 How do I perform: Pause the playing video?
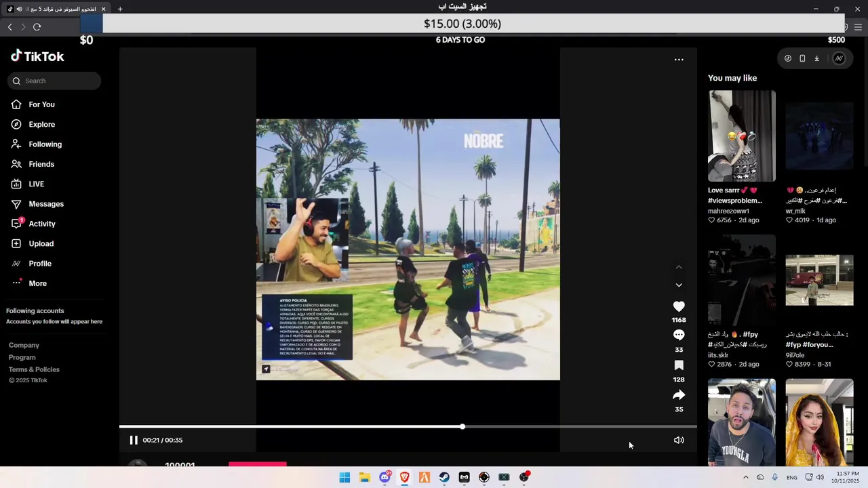[134, 440]
